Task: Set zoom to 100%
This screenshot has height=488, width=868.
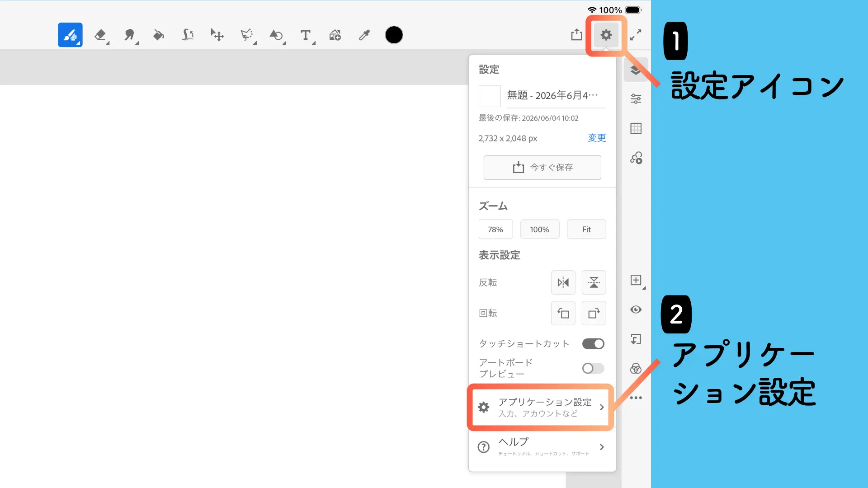Action: pyautogui.click(x=540, y=230)
